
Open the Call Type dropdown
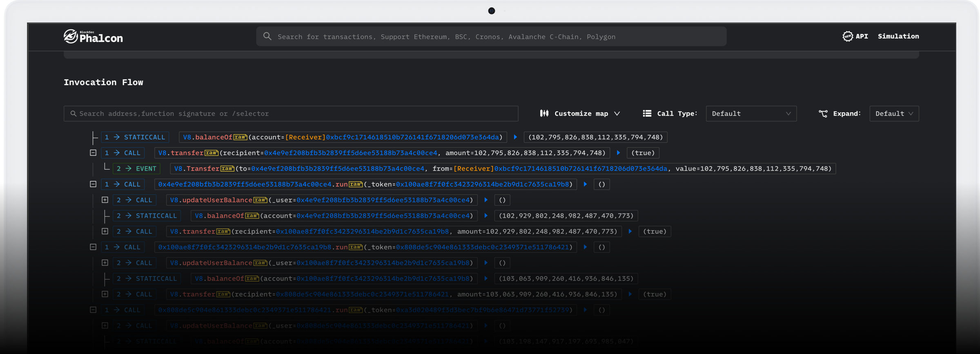(751, 114)
